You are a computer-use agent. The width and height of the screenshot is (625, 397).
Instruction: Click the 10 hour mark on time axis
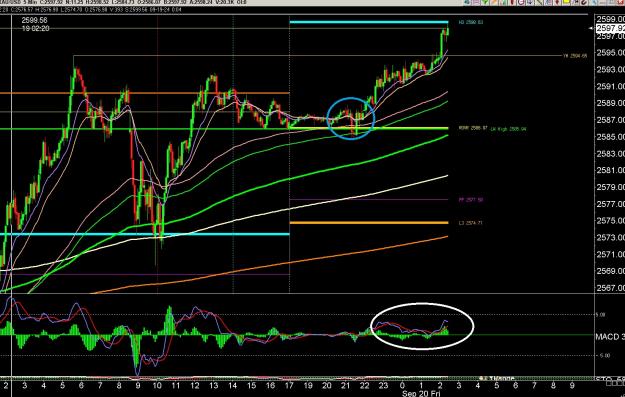[157, 385]
